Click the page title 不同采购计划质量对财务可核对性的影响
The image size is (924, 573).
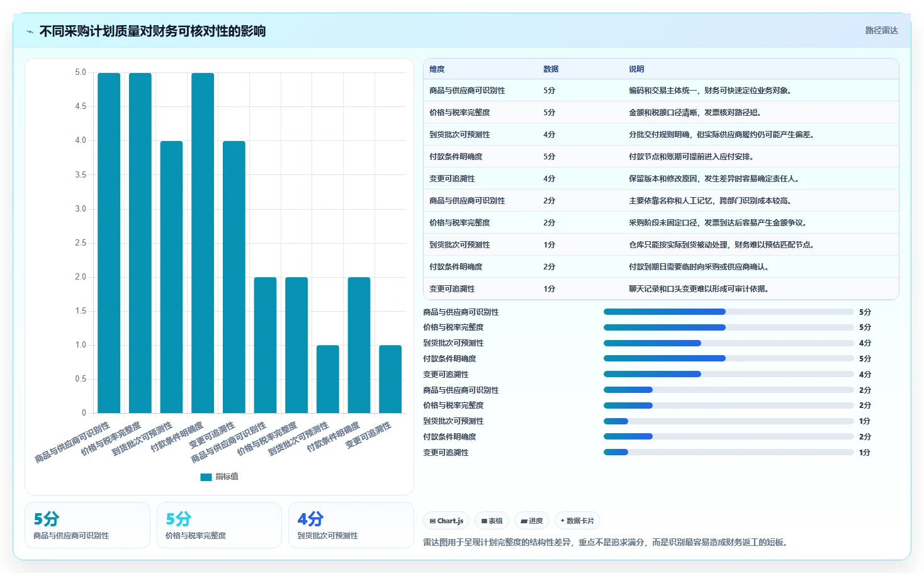[152, 31]
